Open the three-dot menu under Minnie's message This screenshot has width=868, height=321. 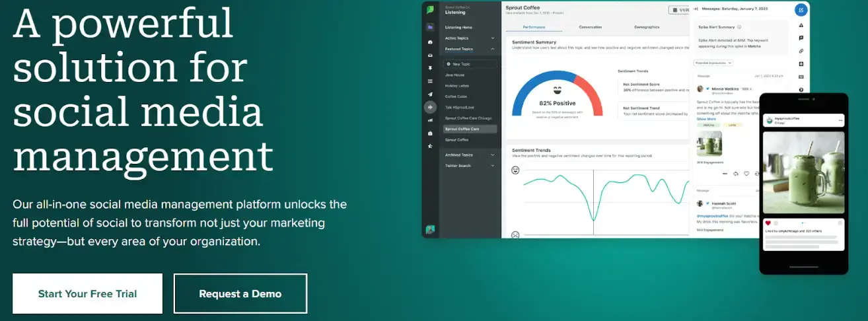(x=725, y=174)
